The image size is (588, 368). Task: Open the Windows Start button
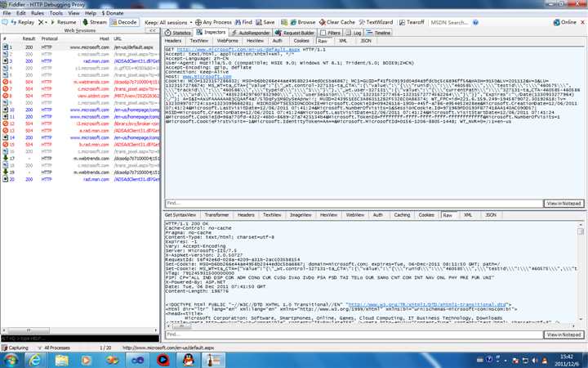[x=10, y=361]
